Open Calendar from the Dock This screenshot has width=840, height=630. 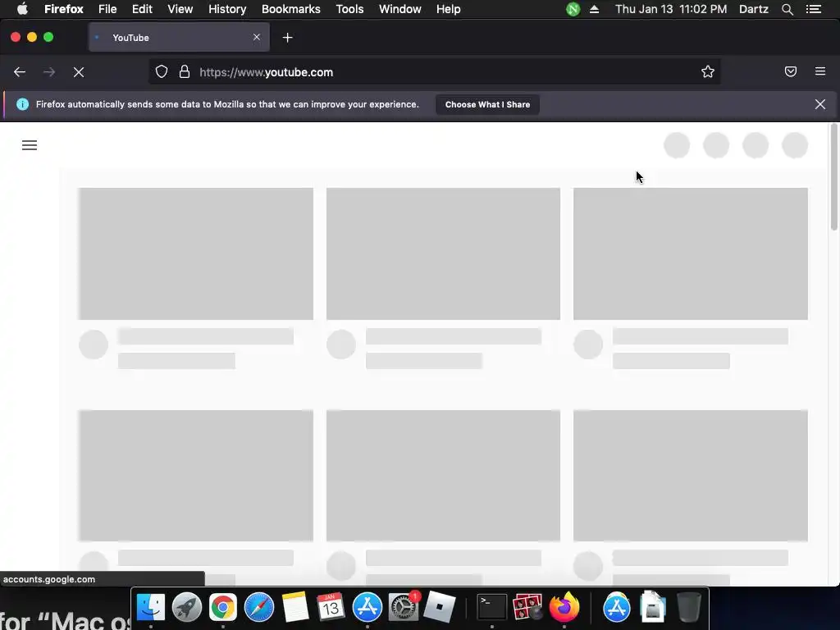331,607
